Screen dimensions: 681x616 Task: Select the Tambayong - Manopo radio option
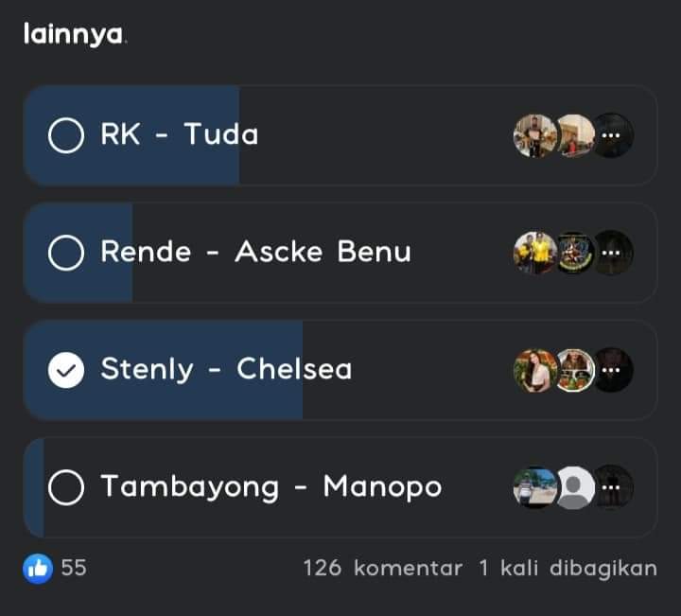pyautogui.click(x=66, y=487)
